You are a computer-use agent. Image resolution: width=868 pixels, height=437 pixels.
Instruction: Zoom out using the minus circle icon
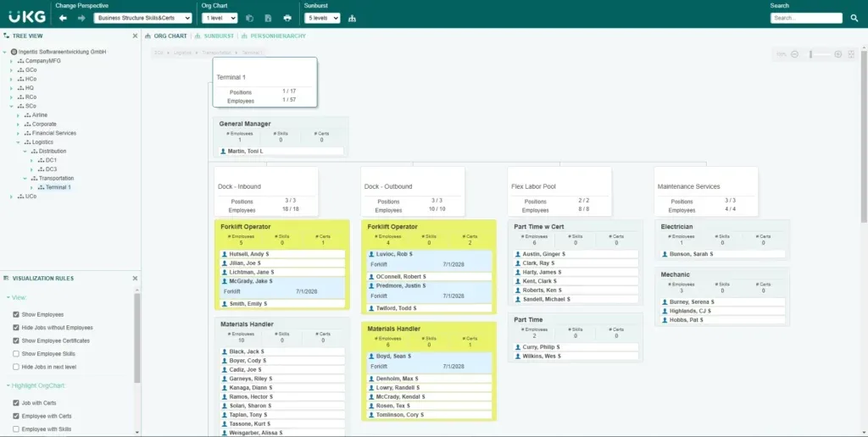click(795, 54)
